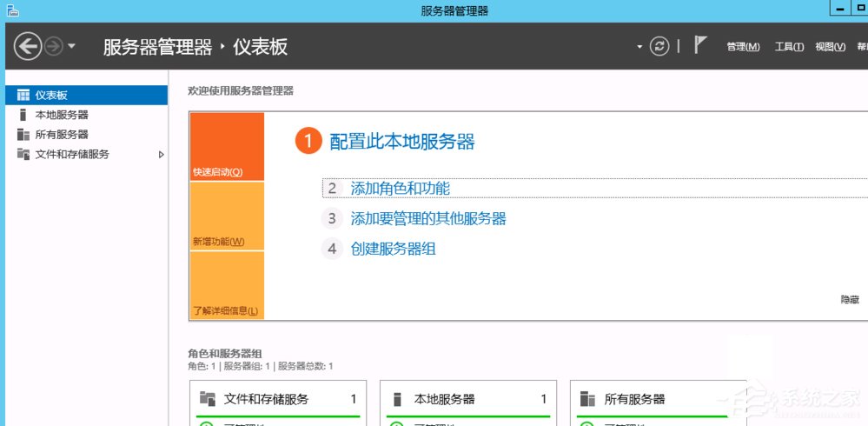Click the 文件和存储服务 tile icon

click(207, 399)
